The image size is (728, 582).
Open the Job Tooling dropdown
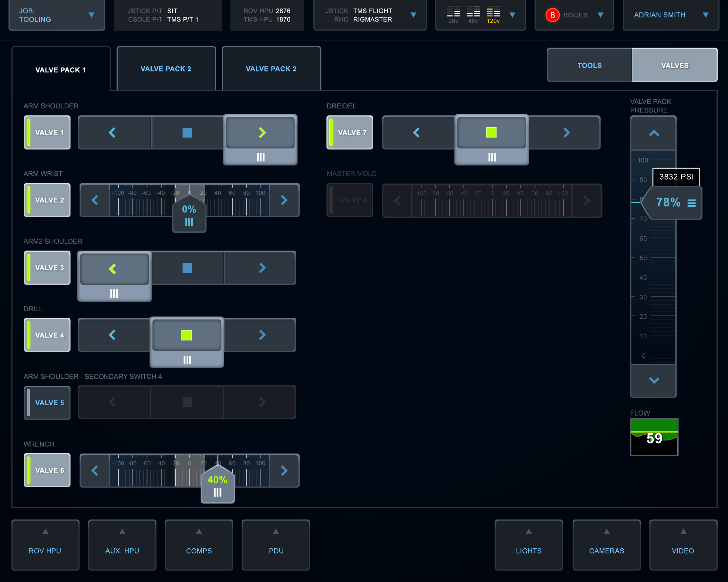(x=57, y=15)
